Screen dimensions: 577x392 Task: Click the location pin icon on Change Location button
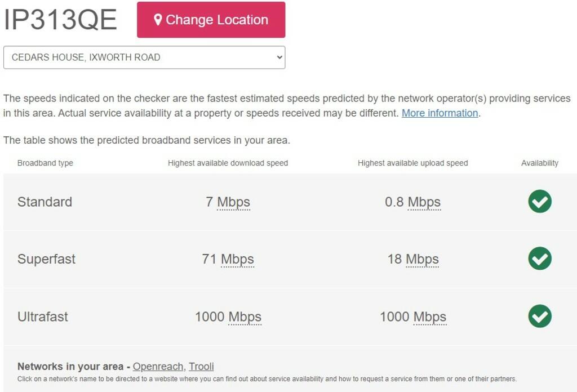point(158,19)
